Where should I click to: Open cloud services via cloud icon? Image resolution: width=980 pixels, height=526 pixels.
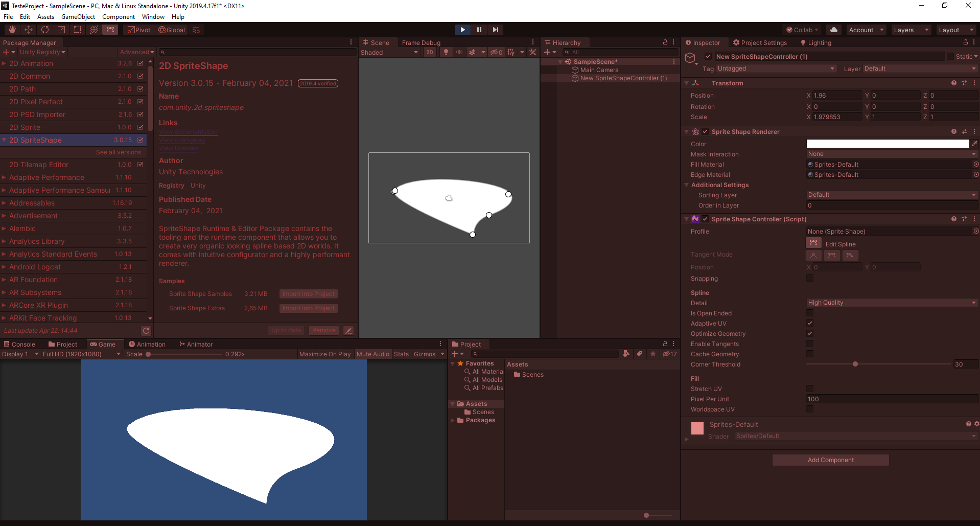coord(834,30)
